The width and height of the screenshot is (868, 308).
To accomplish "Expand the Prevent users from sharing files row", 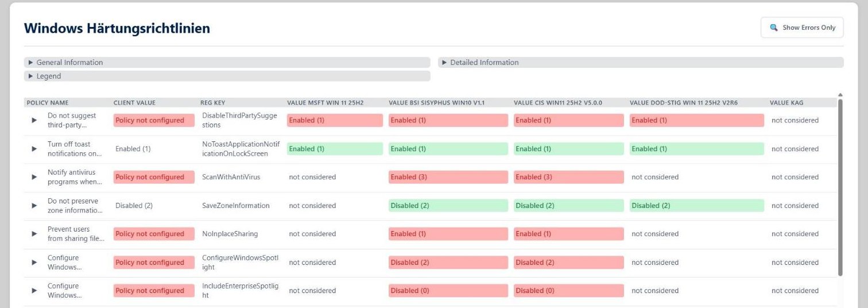I will [34, 234].
